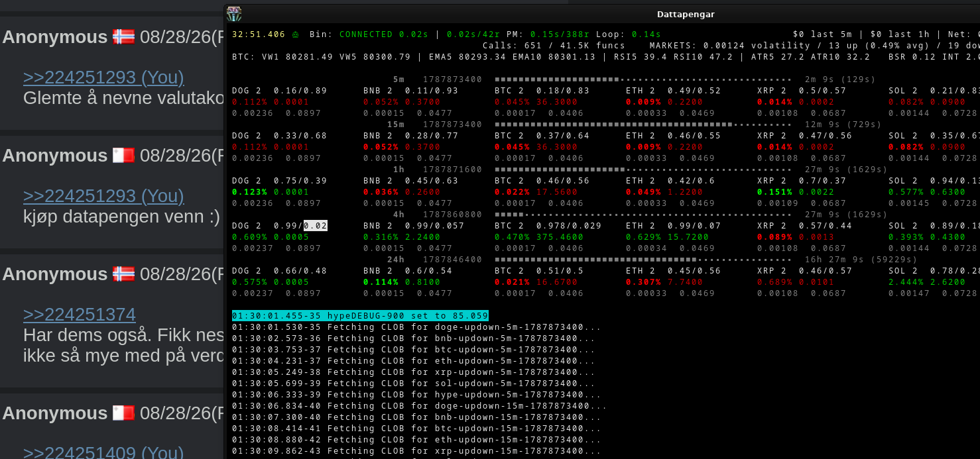The width and height of the screenshot is (980, 459).
Task: Click the 1h interval progress bar
Action: (x=643, y=170)
